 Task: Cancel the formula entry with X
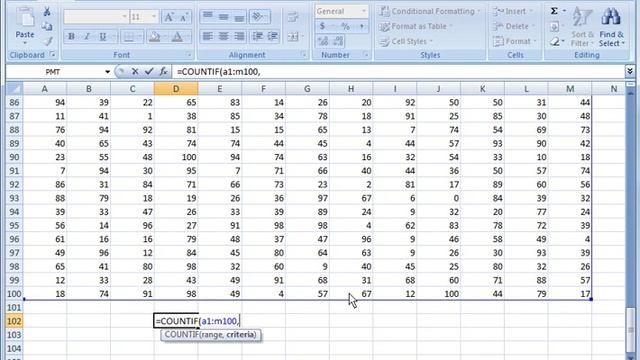coord(135,72)
